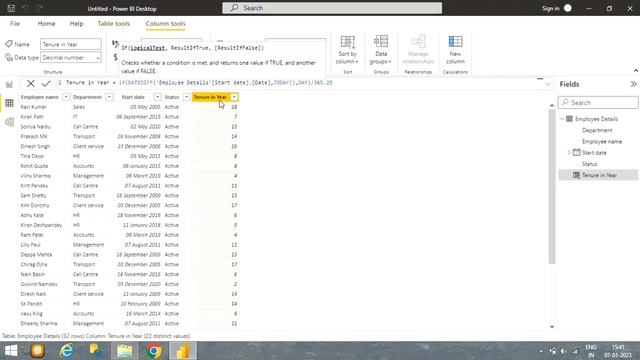Viewport: 640px width, 360px height.
Task: Open File Explorer from taskbar
Action: pos(125,351)
